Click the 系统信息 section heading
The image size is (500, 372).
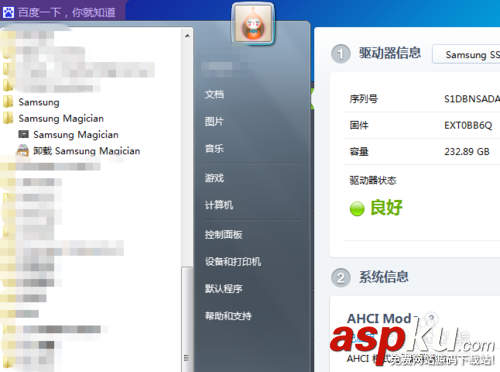(384, 277)
